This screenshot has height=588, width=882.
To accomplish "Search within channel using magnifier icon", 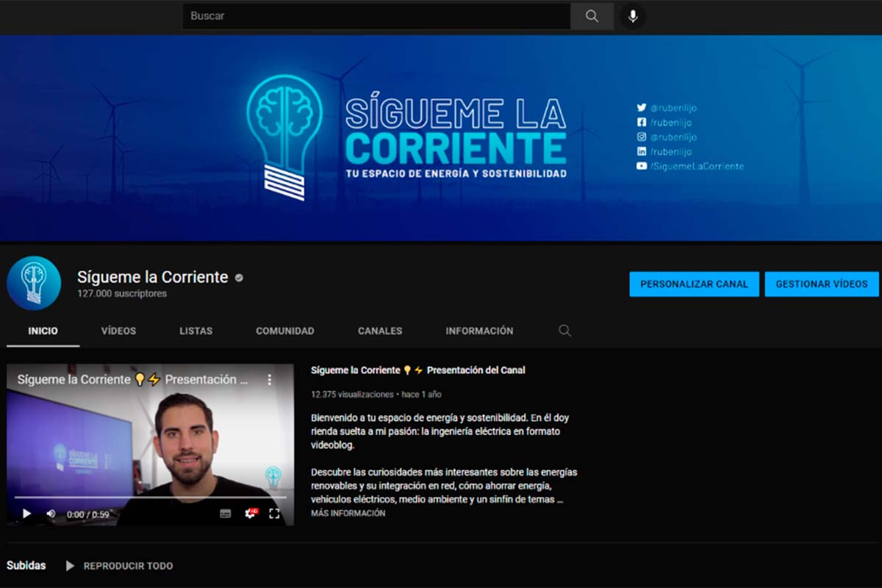I will point(564,331).
